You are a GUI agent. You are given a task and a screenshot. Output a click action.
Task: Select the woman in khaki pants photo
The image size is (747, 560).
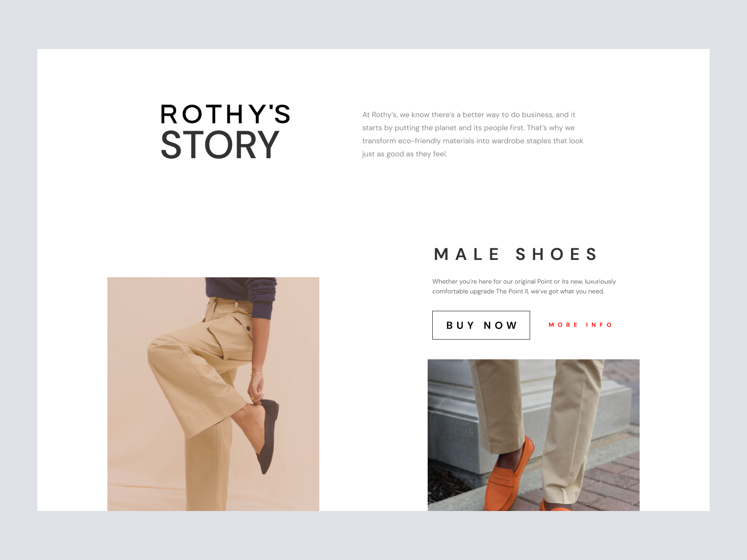point(213,394)
